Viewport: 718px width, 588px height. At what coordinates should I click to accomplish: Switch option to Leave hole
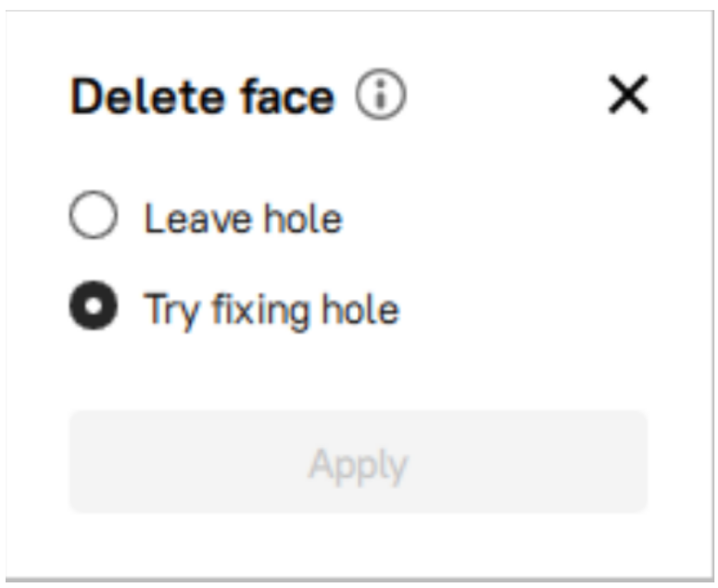click(x=94, y=215)
